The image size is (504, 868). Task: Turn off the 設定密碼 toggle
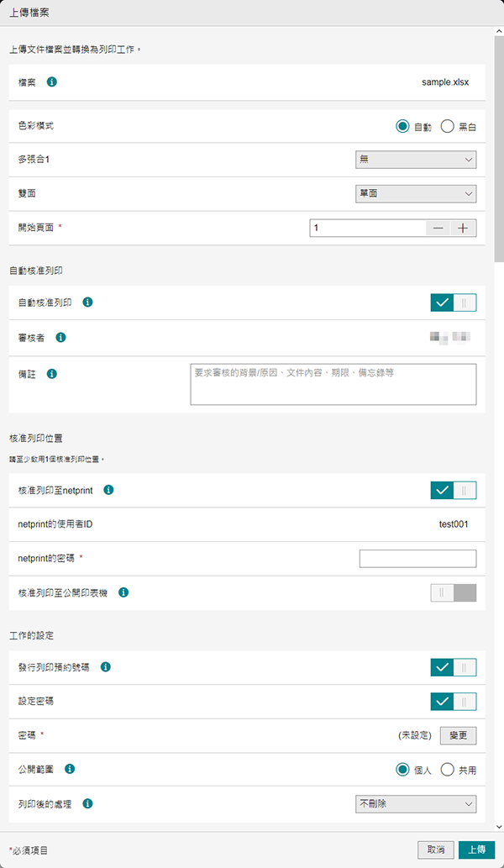click(453, 702)
